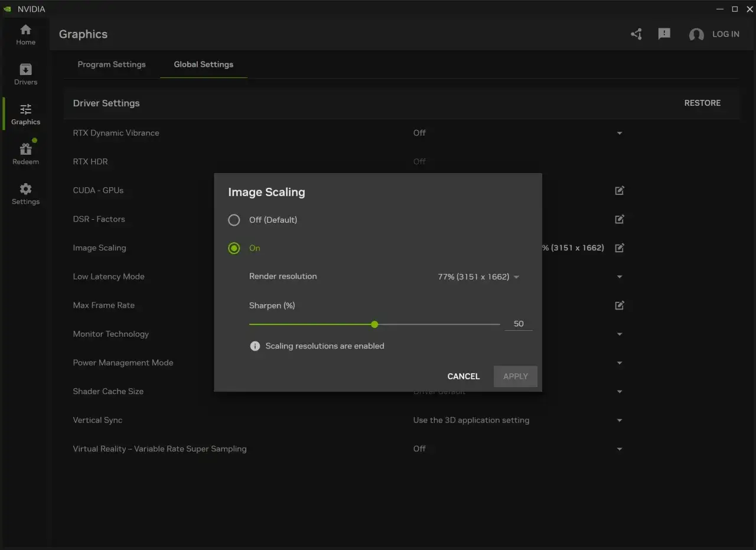The width and height of the screenshot is (756, 550).
Task: Expand Monitor Technology dropdown arrow
Action: [620, 334]
